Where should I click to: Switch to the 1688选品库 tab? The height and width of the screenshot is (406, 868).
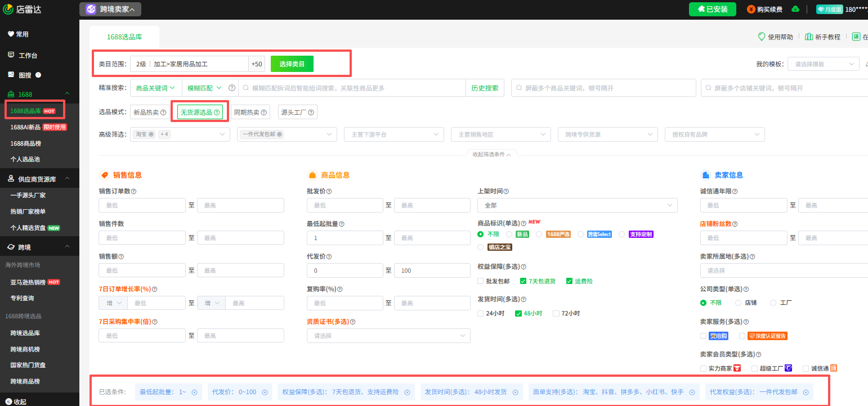[x=126, y=37]
